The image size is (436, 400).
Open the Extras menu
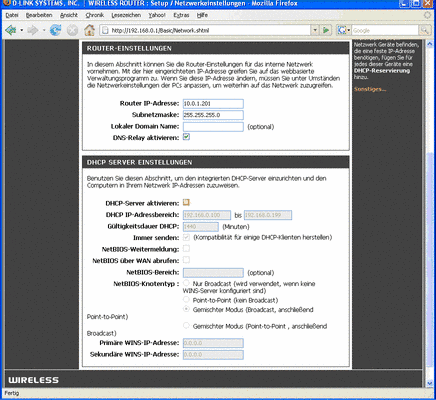click(x=181, y=15)
